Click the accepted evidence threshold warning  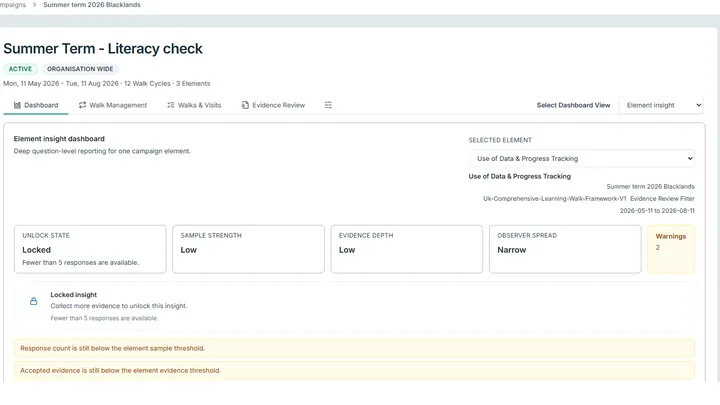coord(354,371)
